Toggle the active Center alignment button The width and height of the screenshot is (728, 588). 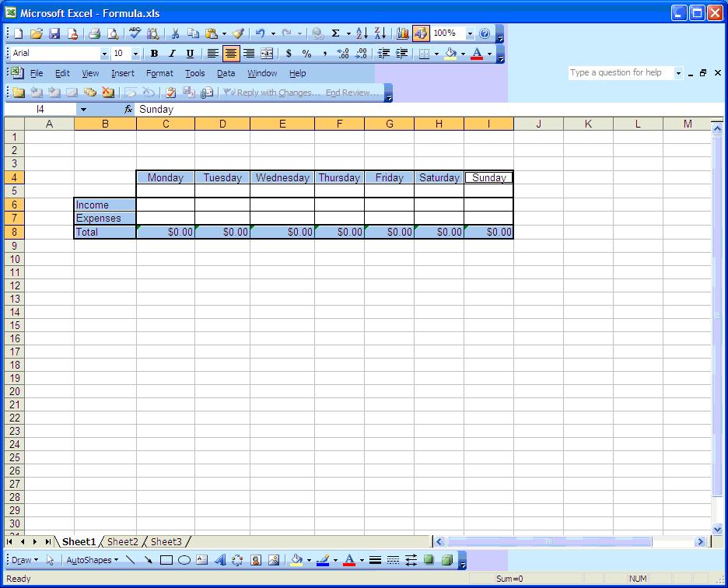[231, 54]
